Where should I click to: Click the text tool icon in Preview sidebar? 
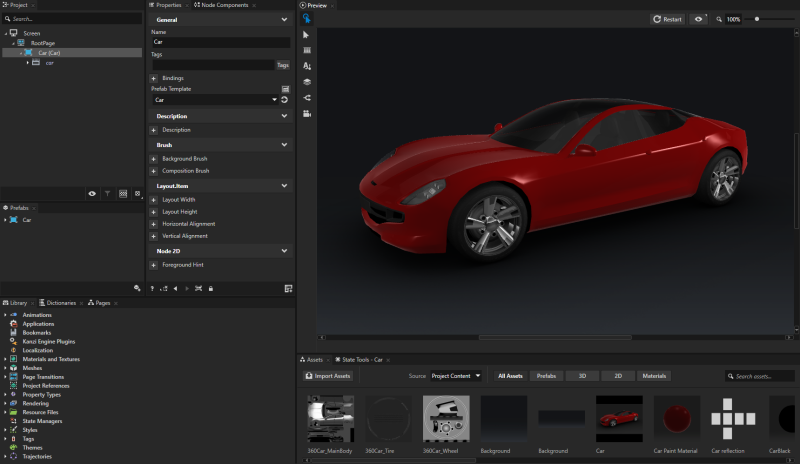tap(307, 66)
